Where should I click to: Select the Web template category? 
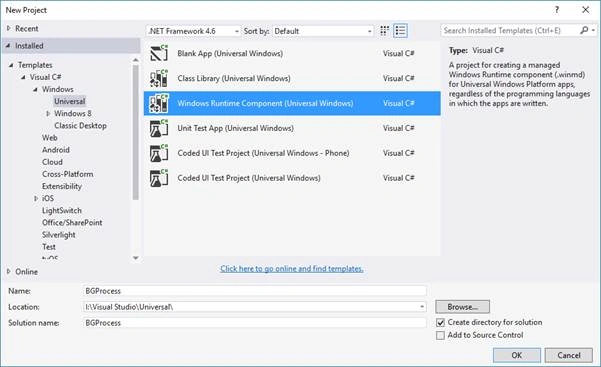coord(50,138)
